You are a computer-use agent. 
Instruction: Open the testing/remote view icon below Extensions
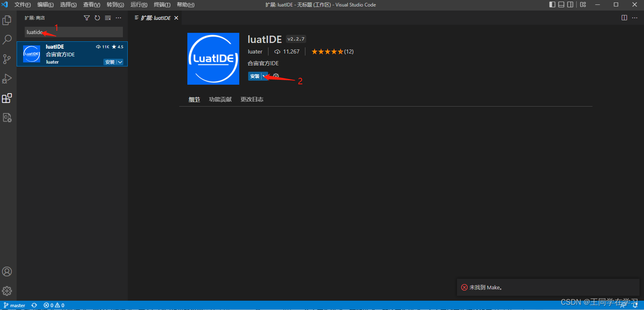[x=7, y=118]
